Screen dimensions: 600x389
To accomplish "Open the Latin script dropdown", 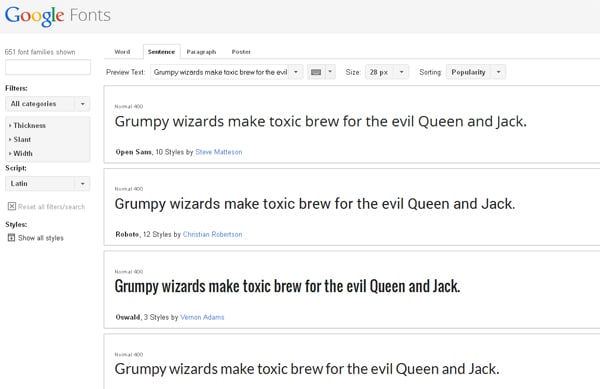I will click(48, 184).
